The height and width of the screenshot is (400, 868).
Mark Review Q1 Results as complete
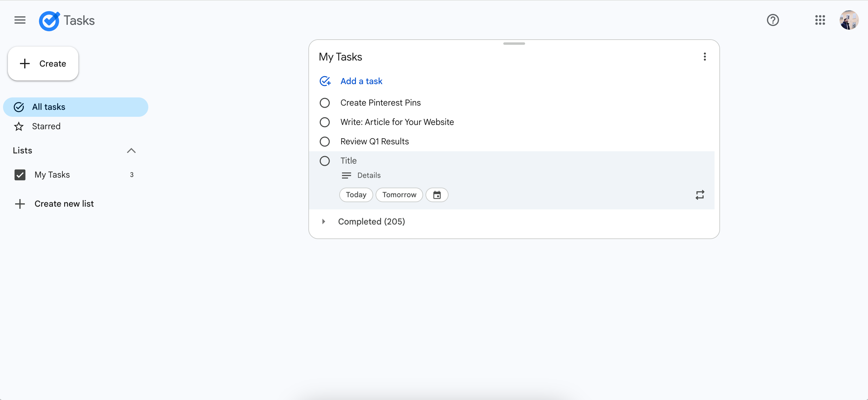(324, 142)
